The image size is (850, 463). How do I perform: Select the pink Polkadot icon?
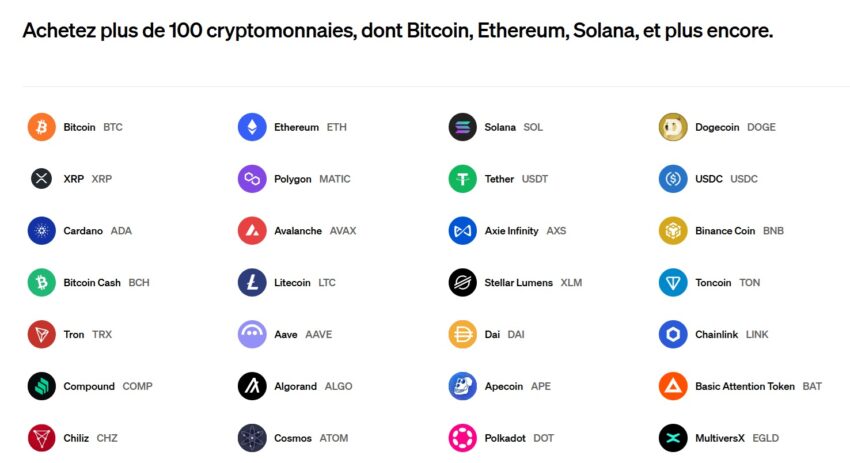[463, 438]
